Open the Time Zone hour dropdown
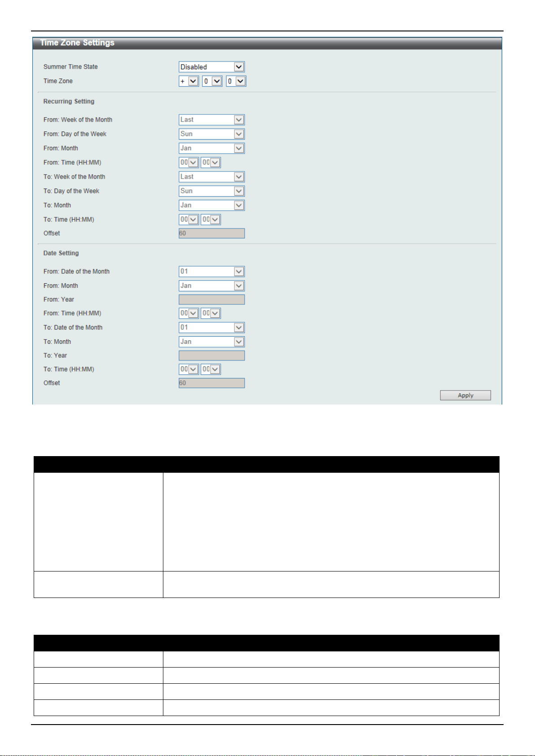Viewport: 535px width, 756px height. 212,81
